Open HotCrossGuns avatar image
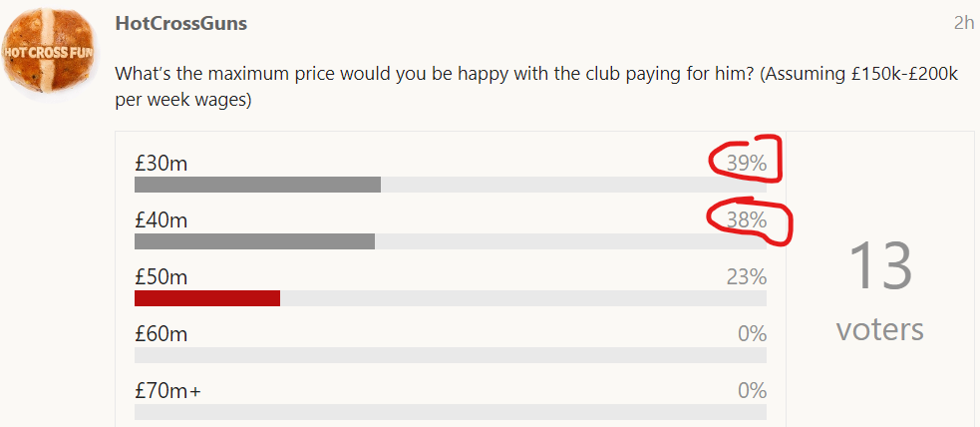This screenshot has width=980, height=427. click(50, 55)
